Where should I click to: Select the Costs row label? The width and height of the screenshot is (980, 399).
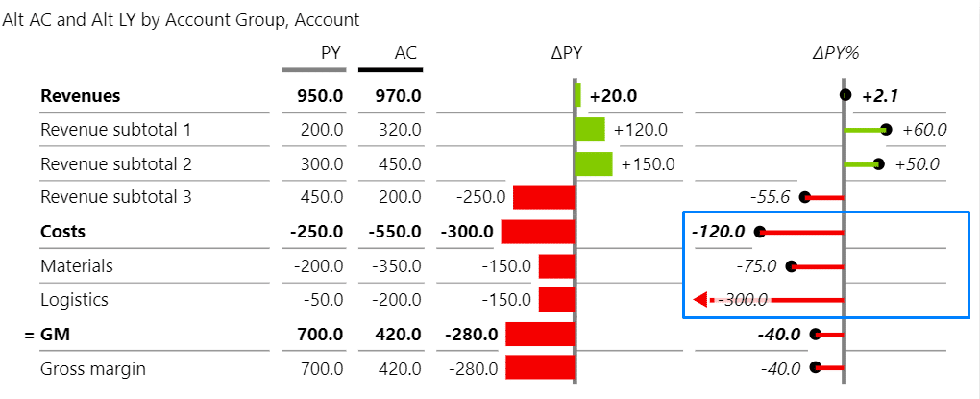[x=62, y=232]
